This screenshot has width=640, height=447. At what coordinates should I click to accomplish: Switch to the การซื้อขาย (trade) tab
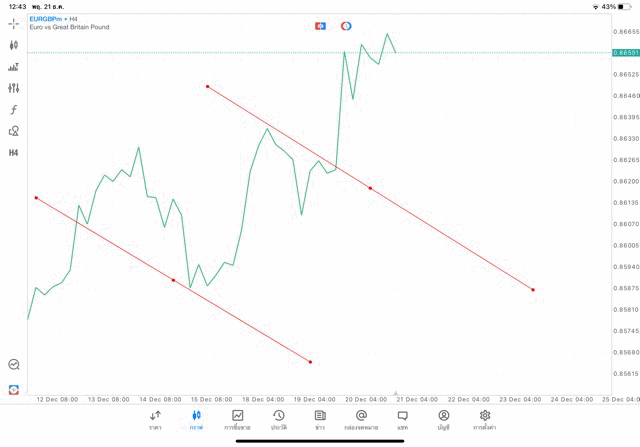[x=237, y=419]
